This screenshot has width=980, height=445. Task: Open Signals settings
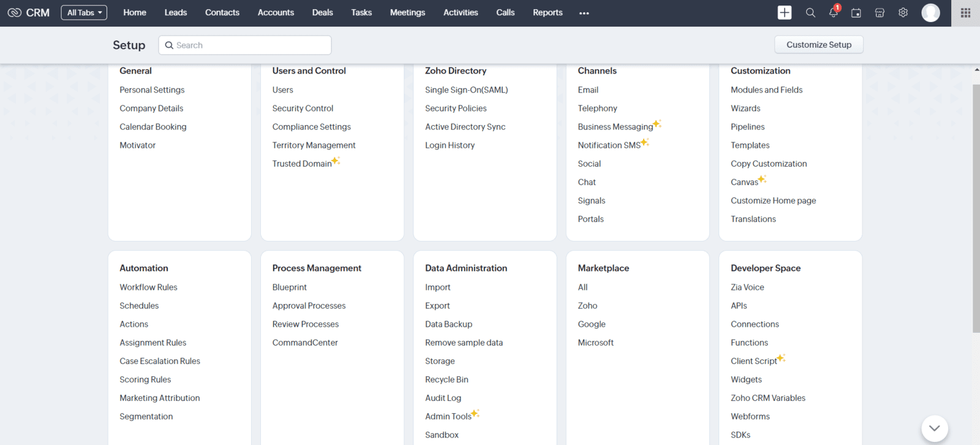point(591,200)
